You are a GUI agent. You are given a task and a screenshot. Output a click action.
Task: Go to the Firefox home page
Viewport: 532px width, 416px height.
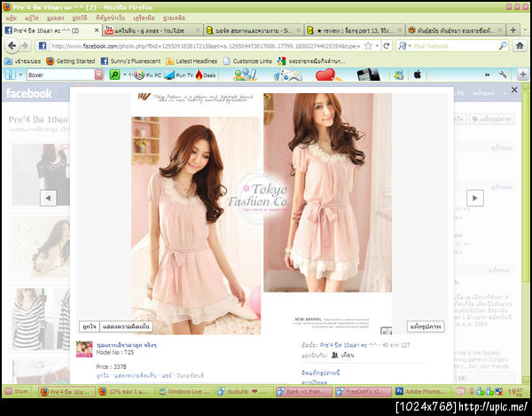coord(520,45)
